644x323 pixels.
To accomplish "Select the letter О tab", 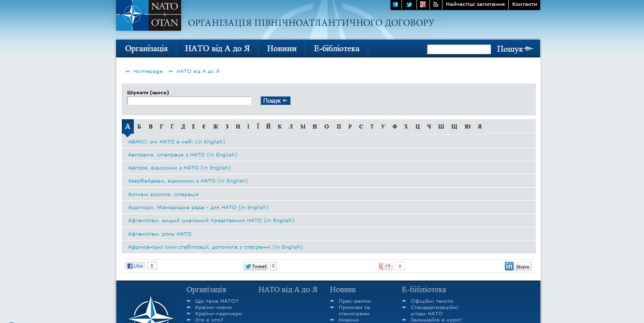I will [327, 126].
